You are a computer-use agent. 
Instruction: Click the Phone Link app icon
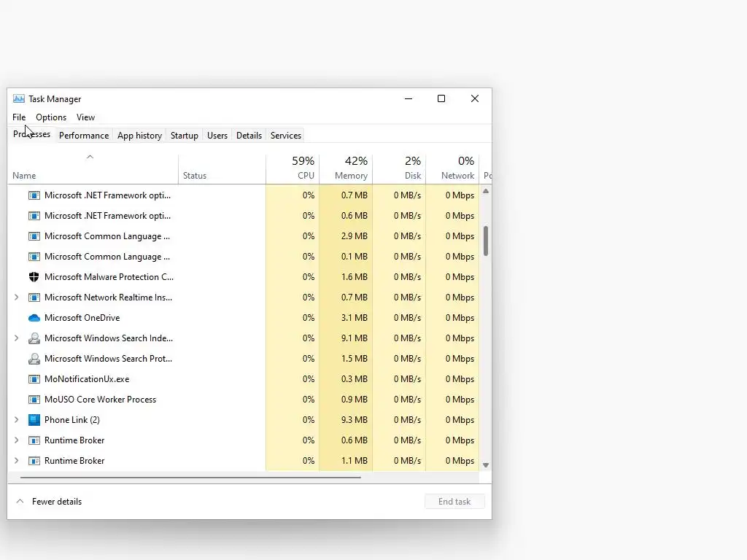tap(34, 419)
